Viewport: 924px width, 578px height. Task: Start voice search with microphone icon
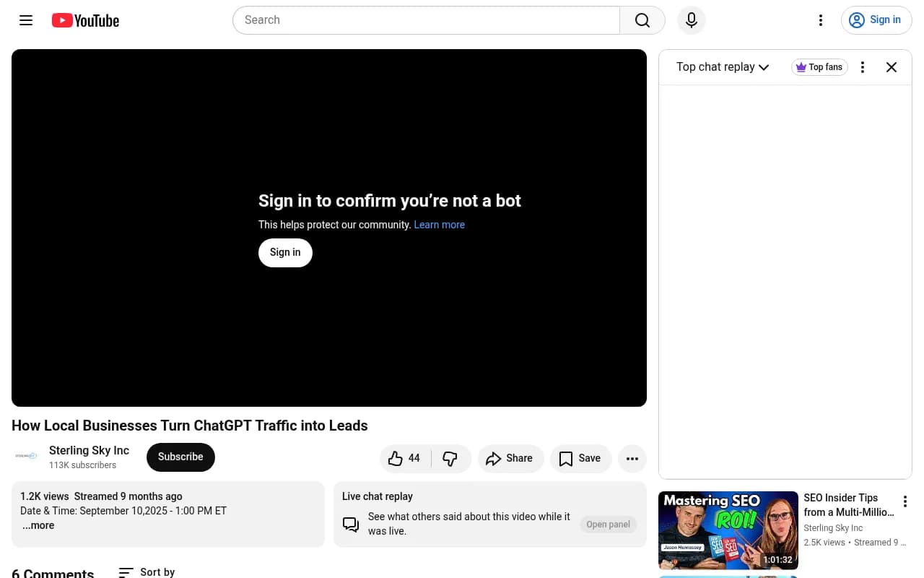[692, 20]
